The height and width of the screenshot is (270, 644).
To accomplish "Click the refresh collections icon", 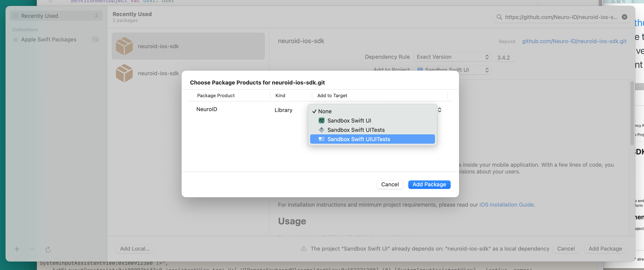I will pyautogui.click(x=48, y=249).
